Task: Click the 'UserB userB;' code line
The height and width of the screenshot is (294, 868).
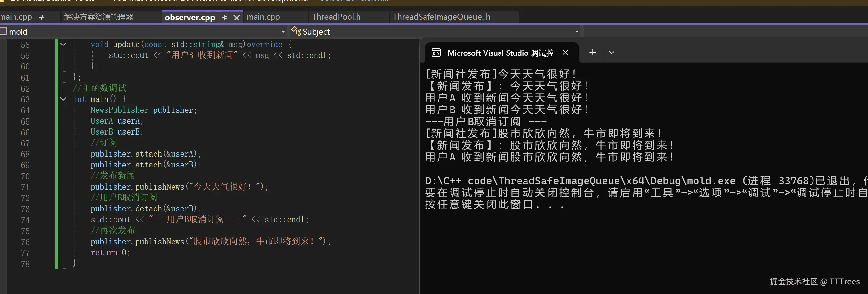Action: pyautogui.click(x=117, y=132)
